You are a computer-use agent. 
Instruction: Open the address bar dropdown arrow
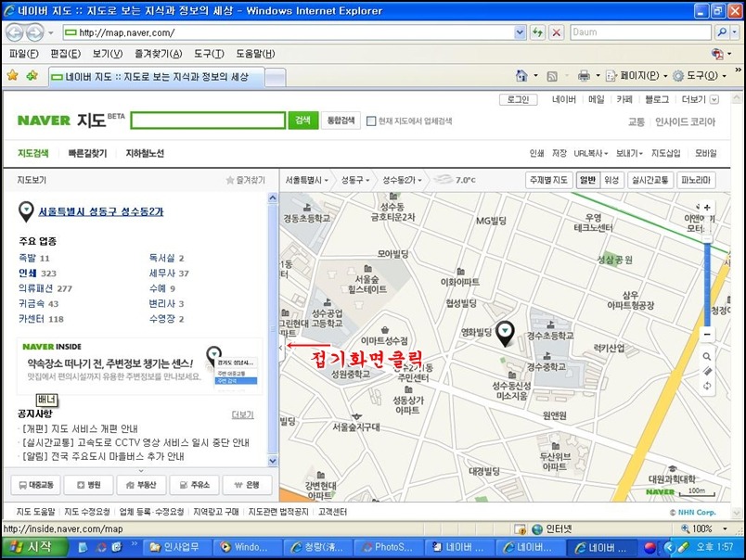[x=520, y=32]
